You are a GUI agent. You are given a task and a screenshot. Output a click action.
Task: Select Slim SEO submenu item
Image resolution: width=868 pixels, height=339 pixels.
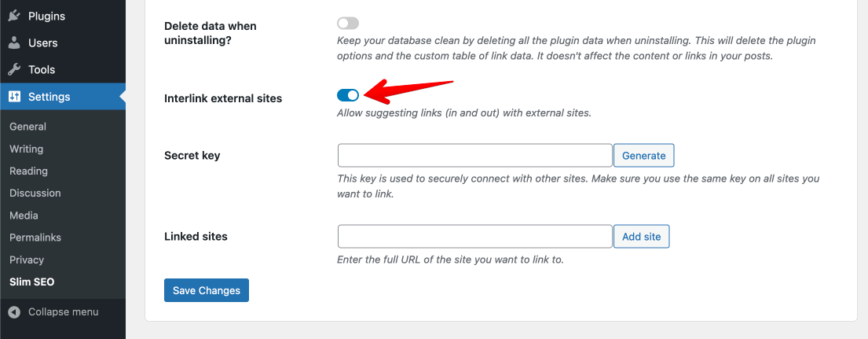(32, 282)
